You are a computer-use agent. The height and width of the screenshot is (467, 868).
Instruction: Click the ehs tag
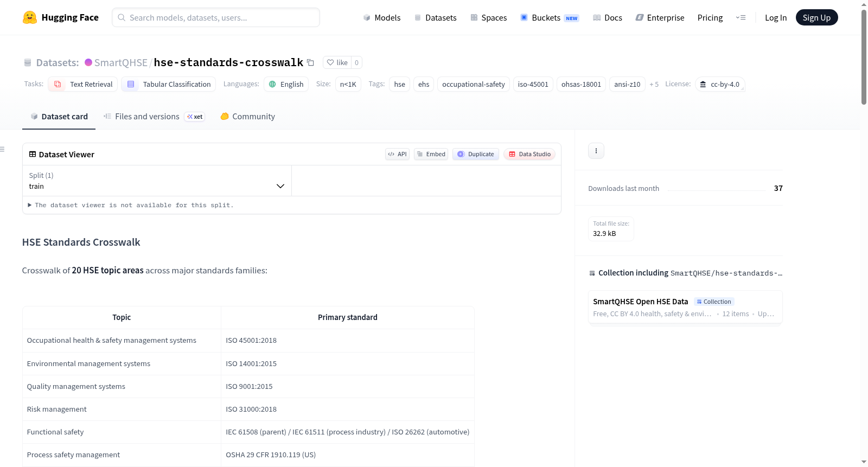[x=424, y=84]
